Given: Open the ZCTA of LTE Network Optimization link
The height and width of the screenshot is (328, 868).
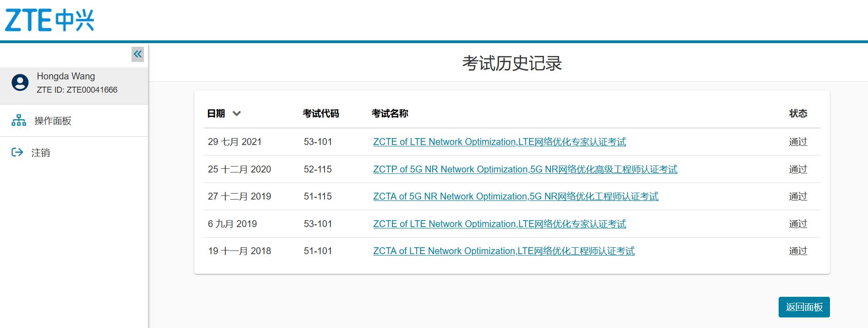Looking at the screenshot, I should coord(504,251).
